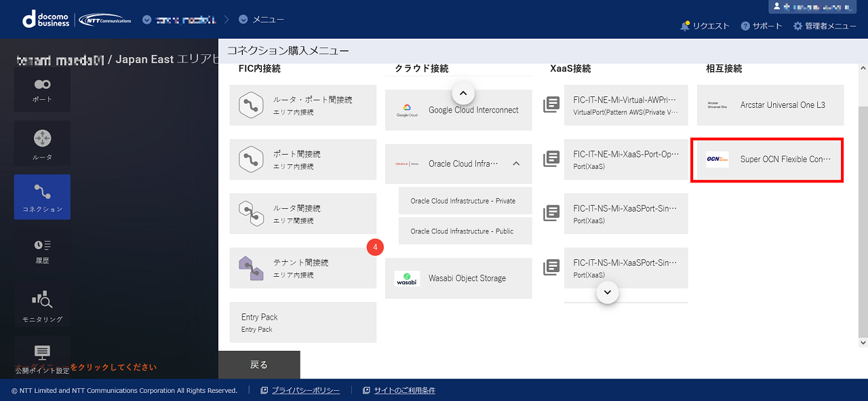Click the Google Cloud Interconnect logo

coord(407,110)
